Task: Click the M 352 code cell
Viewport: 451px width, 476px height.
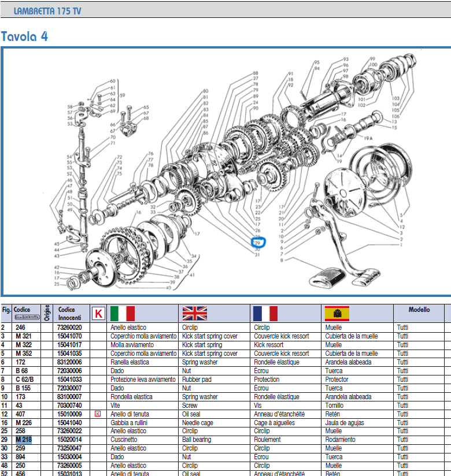Action: click(24, 354)
